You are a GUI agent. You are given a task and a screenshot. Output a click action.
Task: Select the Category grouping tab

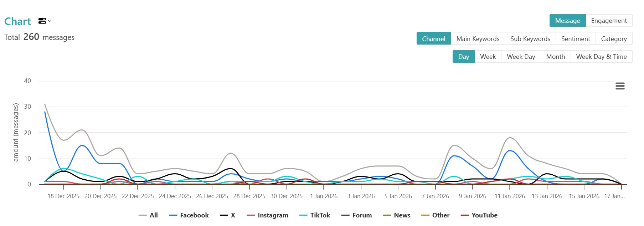pyautogui.click(x=613, y=38)
